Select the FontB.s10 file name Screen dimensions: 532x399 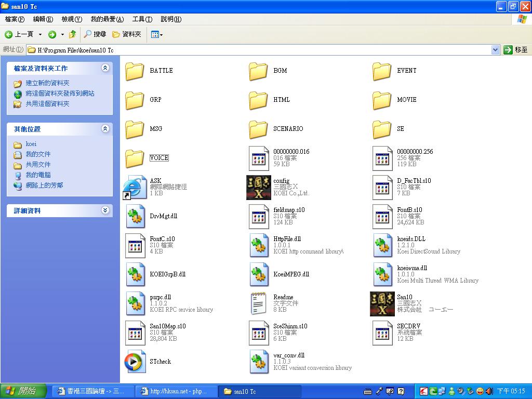coord(409,210)
